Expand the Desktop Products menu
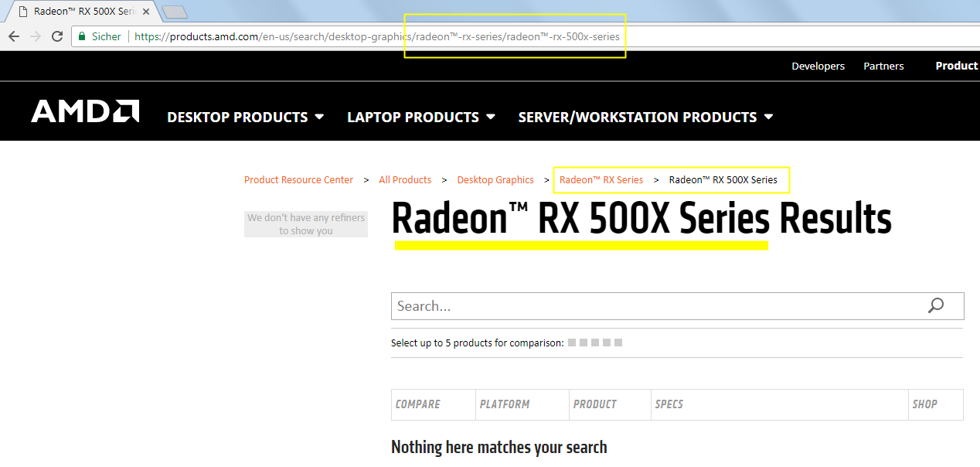The height and width of the screenshot is (467, 980). coord(245,117)
